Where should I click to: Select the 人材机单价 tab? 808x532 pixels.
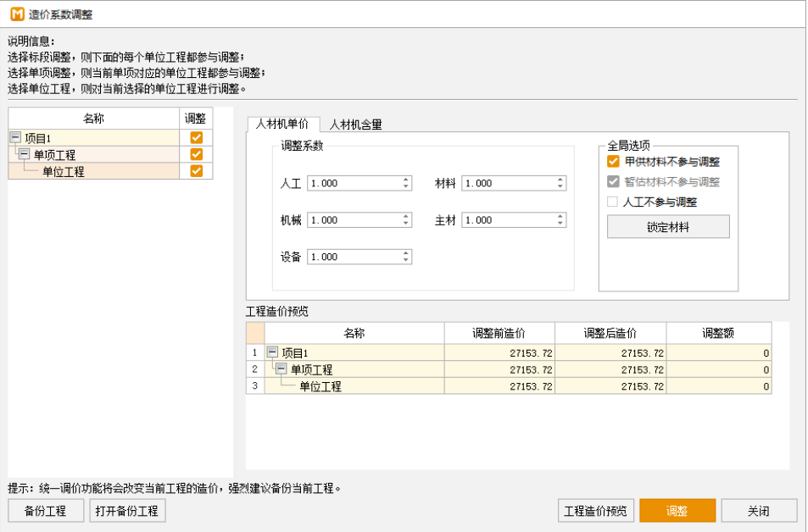coord(282,124)
